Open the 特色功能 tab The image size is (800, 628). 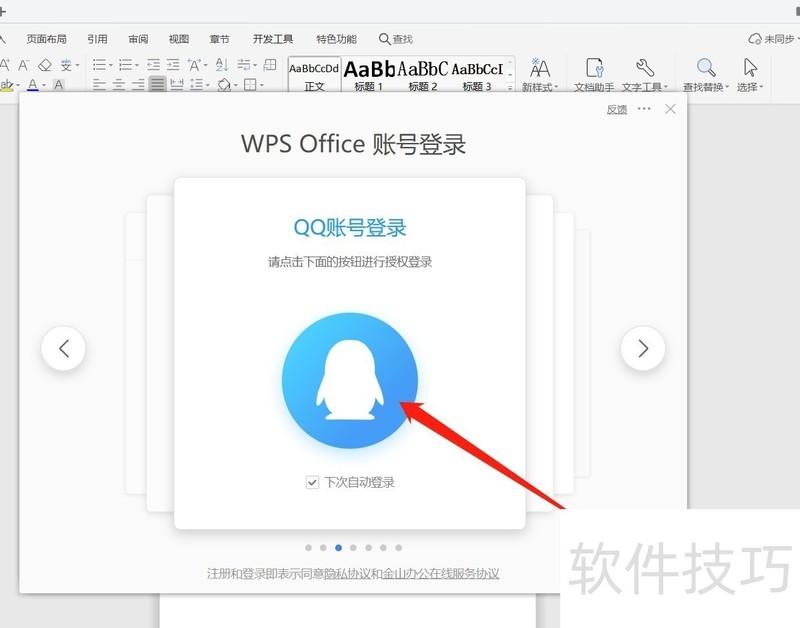point(336,39)
